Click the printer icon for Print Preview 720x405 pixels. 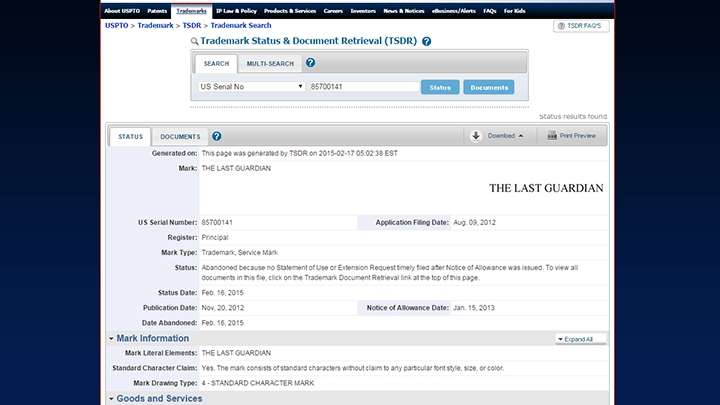click(551, 136)
